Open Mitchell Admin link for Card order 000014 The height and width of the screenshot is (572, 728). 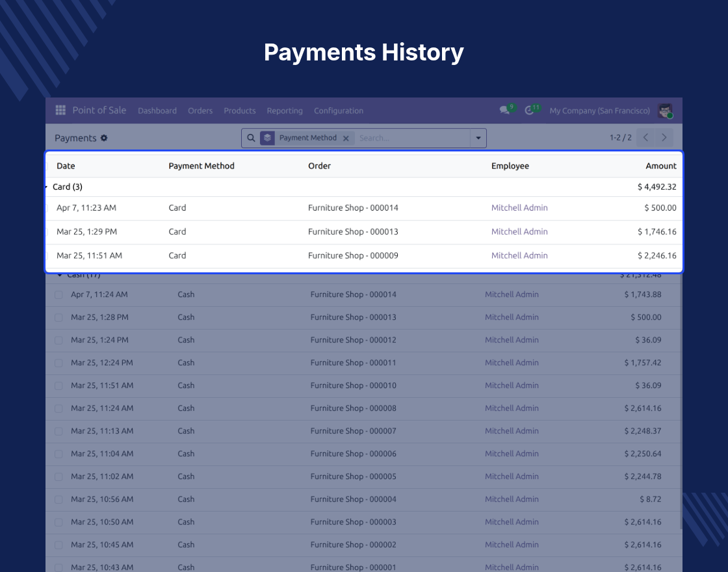[519, 207]
